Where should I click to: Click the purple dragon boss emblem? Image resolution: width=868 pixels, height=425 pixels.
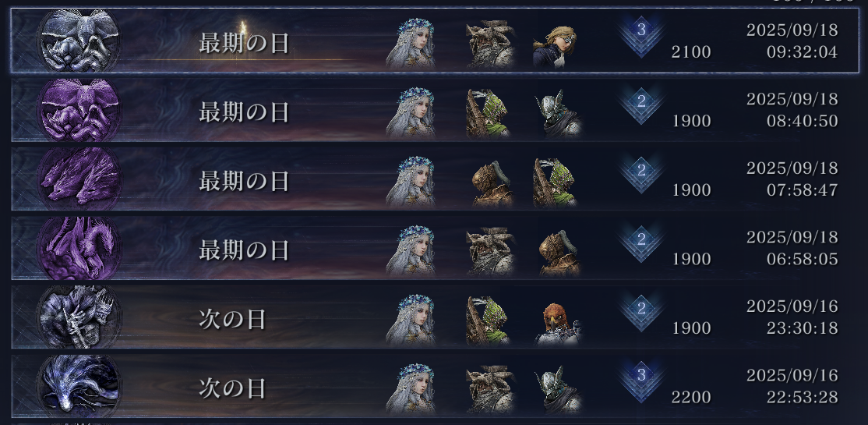78,248
